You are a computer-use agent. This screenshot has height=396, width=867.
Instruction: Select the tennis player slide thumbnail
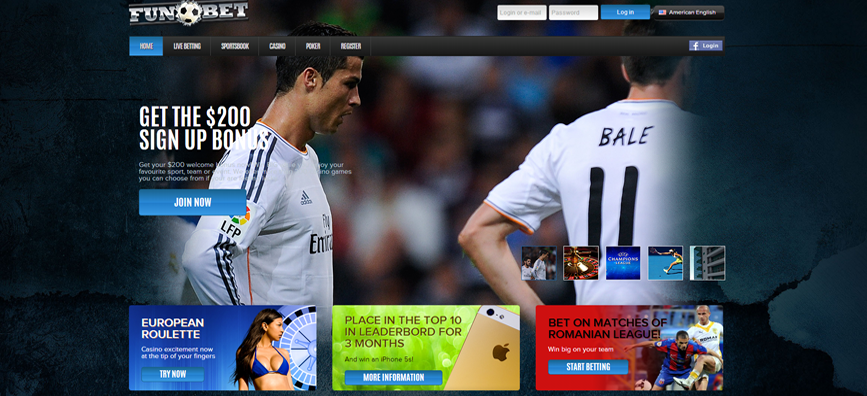(665, 263)
